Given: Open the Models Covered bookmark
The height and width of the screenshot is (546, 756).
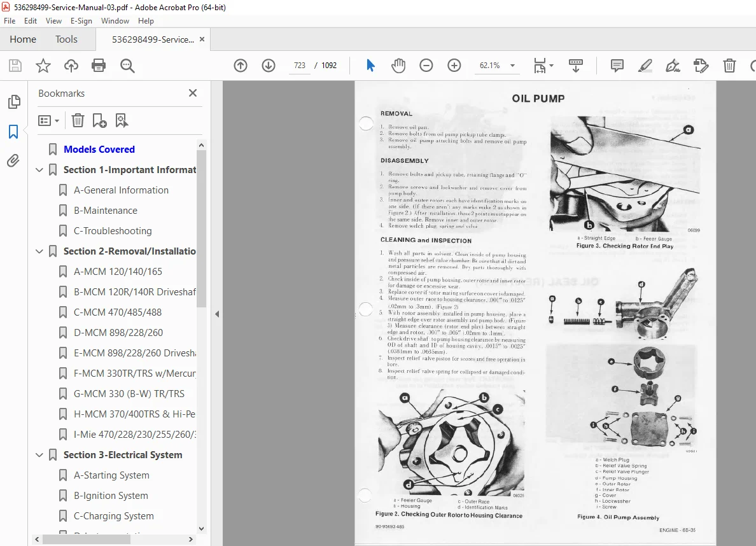Looking at the screenshot, I should 99,150.
